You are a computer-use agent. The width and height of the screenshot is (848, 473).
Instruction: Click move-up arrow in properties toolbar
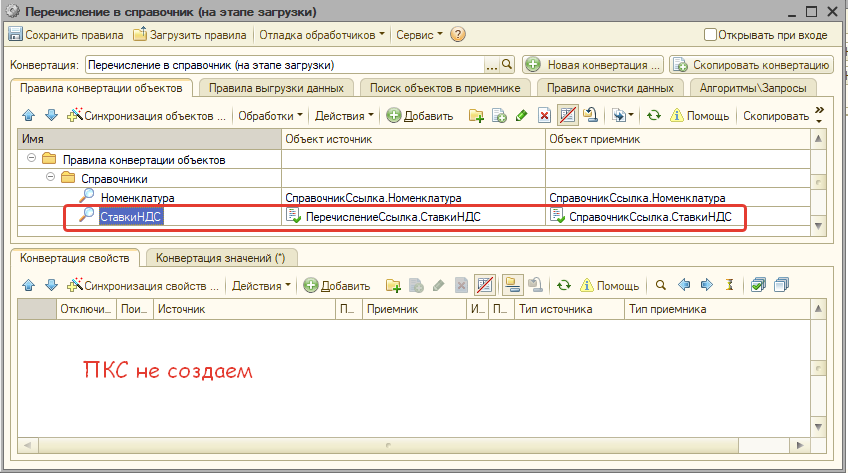pyautogui.click(x=29, y=285)
